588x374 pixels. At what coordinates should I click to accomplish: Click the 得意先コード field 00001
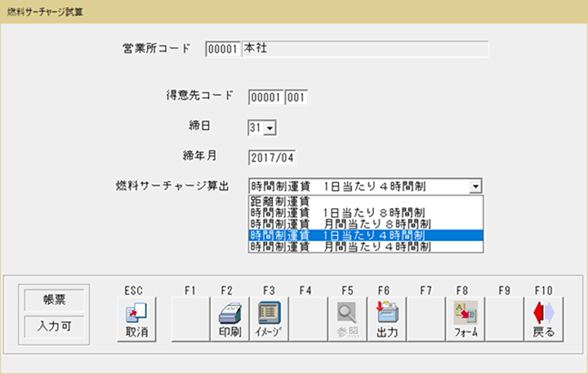266,97
